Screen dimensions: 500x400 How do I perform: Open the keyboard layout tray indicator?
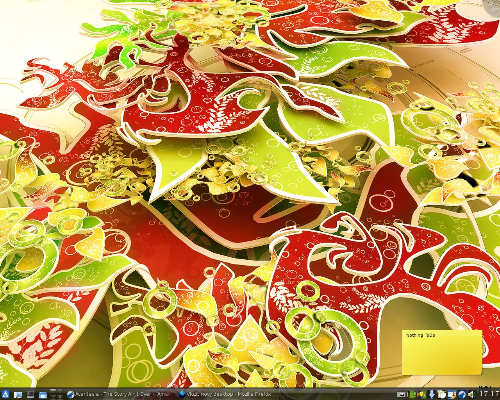tap(401, 394)
